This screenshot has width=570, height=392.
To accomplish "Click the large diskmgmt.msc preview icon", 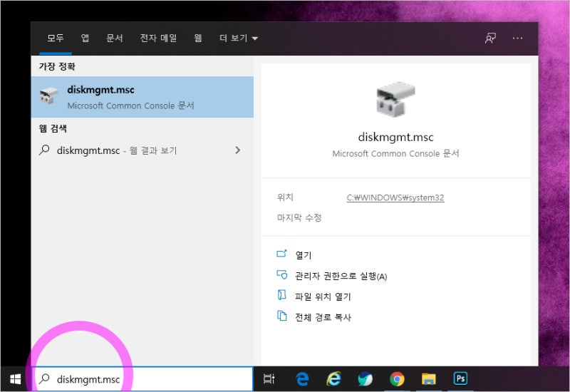I will (395, 99).
